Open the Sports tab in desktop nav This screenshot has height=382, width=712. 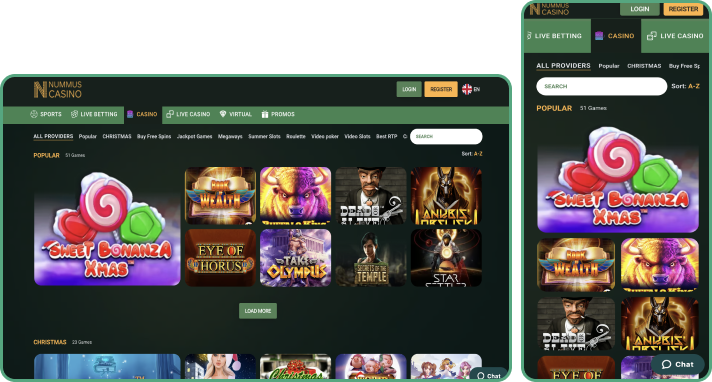(x=46, y=114)
